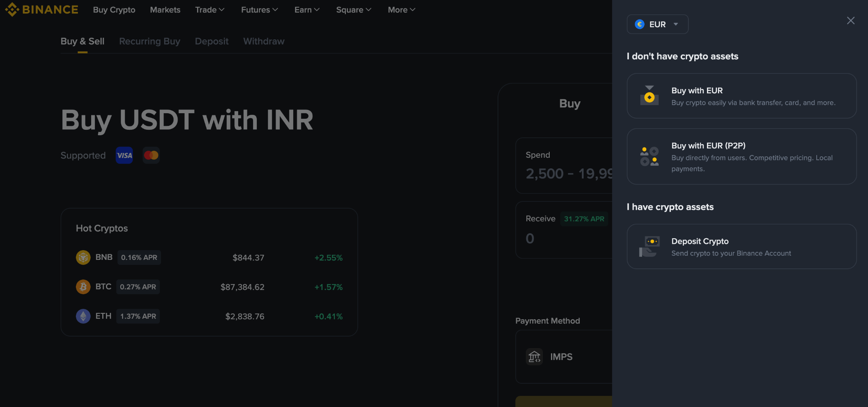Click BTC ticker label
The height and width of the screenshot is (407, 868).
pyautogui.click(x=103, y=286)
